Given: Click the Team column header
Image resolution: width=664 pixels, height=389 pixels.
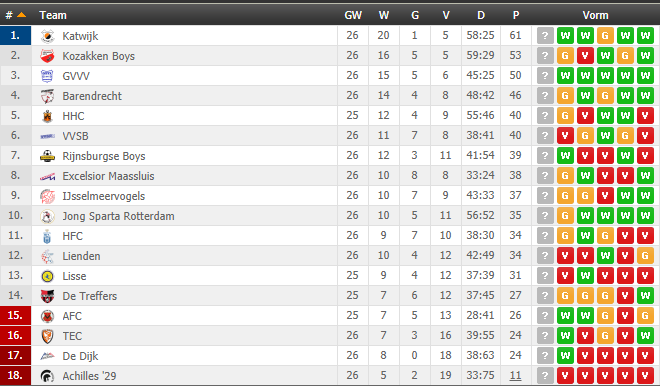Looking at the screenshot, I should coord(53,15).
